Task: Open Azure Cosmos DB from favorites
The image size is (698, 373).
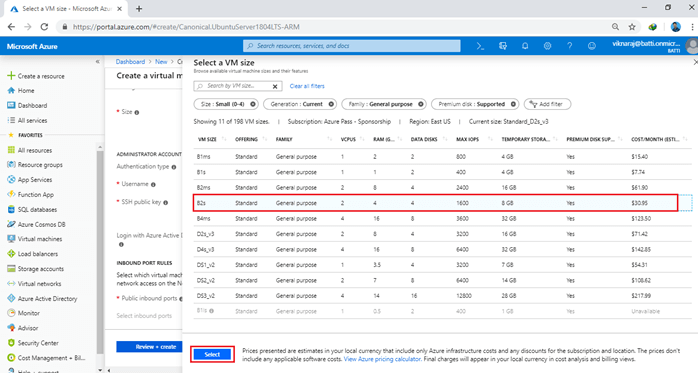Action: 36,224
